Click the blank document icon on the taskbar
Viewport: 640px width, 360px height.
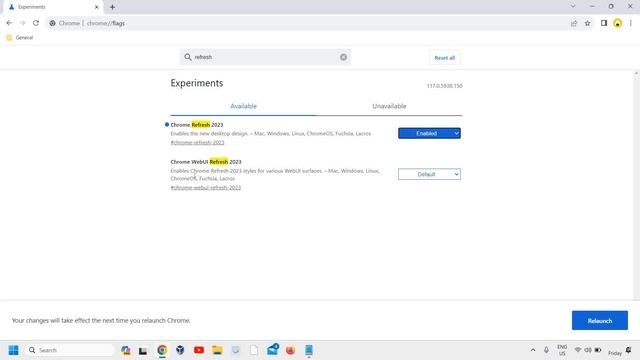point(254,350)
